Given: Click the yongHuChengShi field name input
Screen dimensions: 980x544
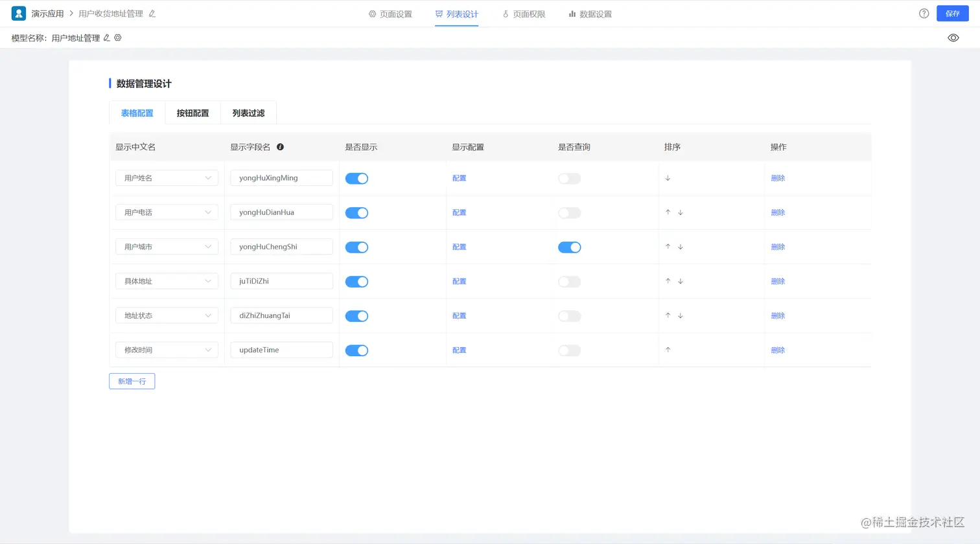Looking at the screenshot, I should coord(281,247).
